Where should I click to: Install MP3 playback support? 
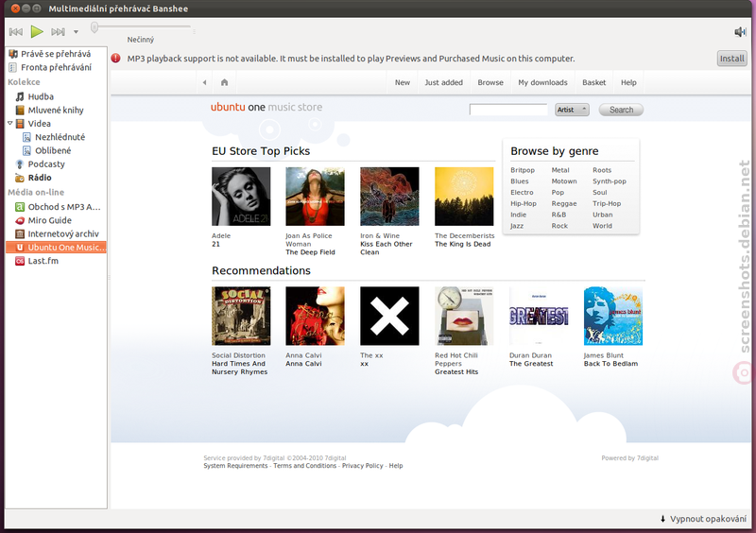[731, 59]
